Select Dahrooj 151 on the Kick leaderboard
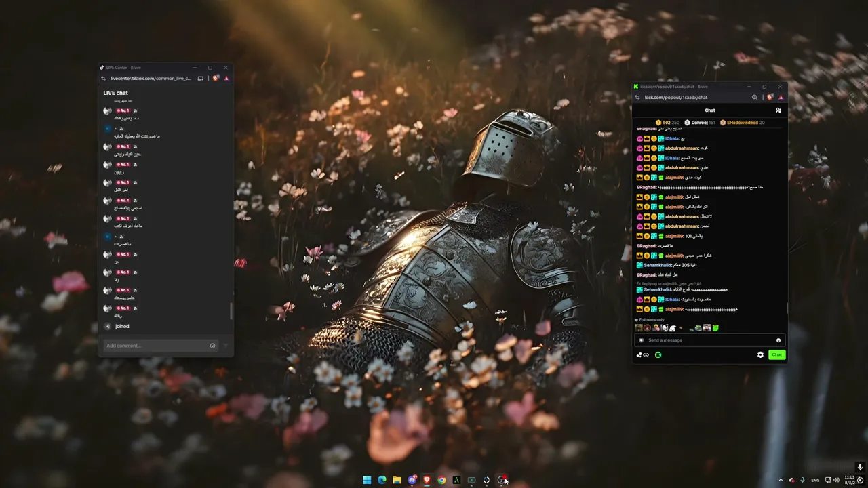Viewport: 868px width, 488px height. [x=699, y=123]
